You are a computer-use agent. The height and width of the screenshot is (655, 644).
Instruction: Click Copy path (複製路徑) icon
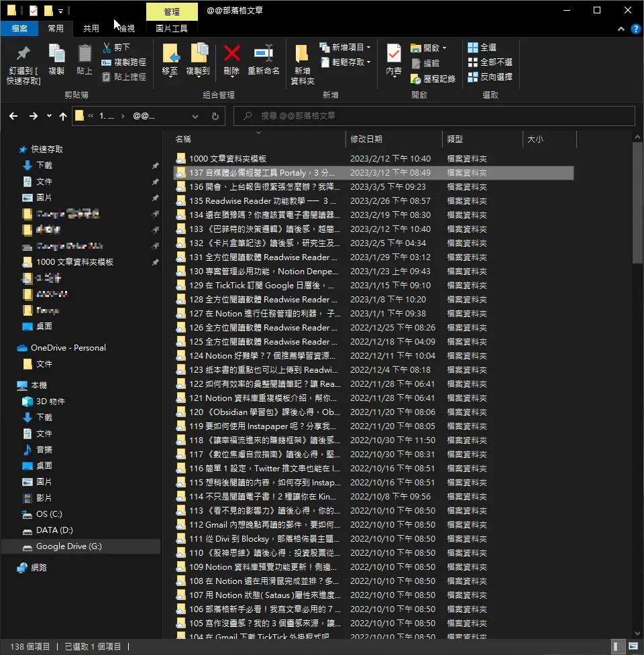(x=106, y=62)
